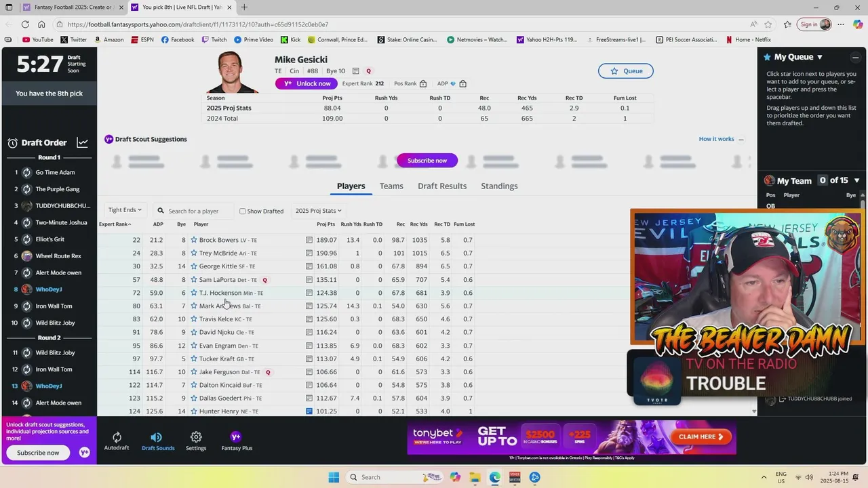Star Evan Engram to add to queue
The image size is (868, 488).
pyautogui.click(x=193, y=346)
